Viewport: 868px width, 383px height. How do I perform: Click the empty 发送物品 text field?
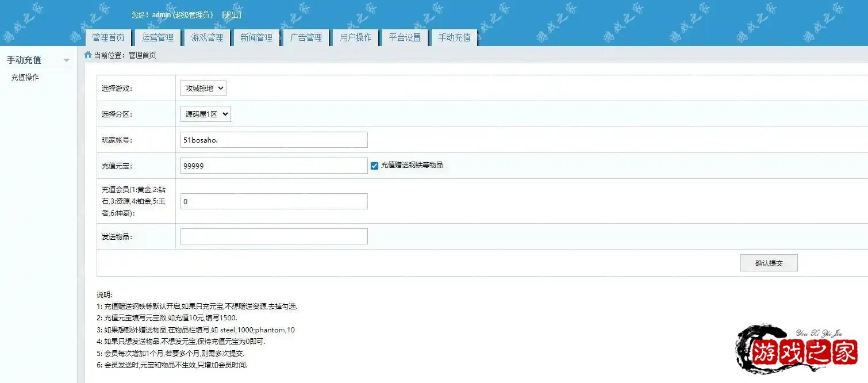coord(274,236)
